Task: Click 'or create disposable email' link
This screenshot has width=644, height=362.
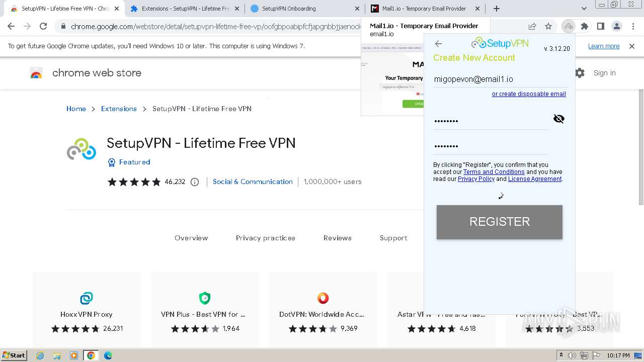Action: (x=529, y=94)
